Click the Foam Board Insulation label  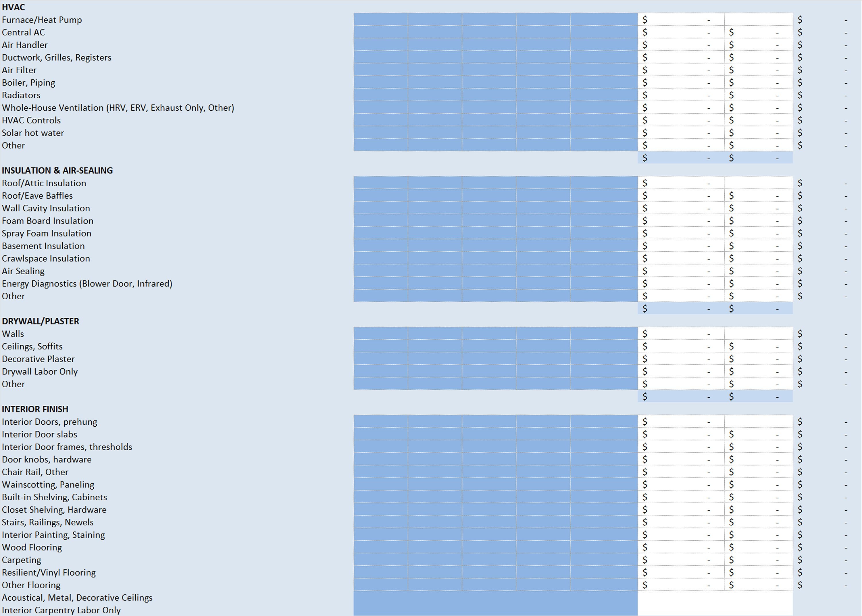coord(47,220)
